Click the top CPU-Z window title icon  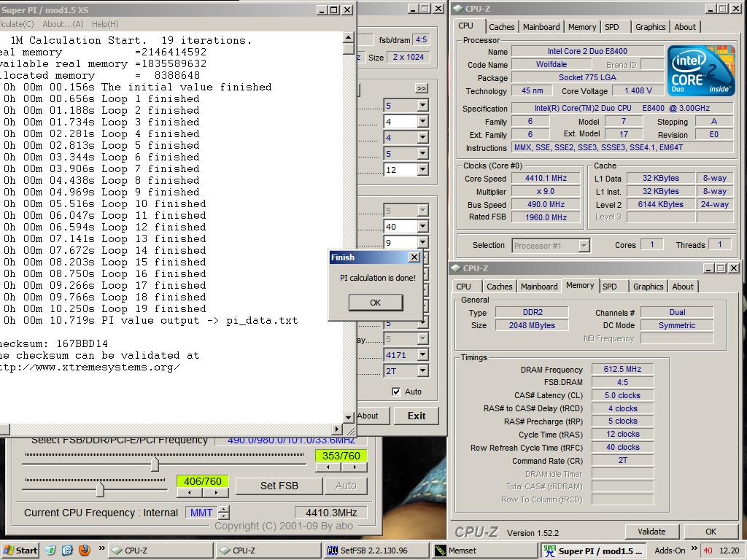click(457, 9)
